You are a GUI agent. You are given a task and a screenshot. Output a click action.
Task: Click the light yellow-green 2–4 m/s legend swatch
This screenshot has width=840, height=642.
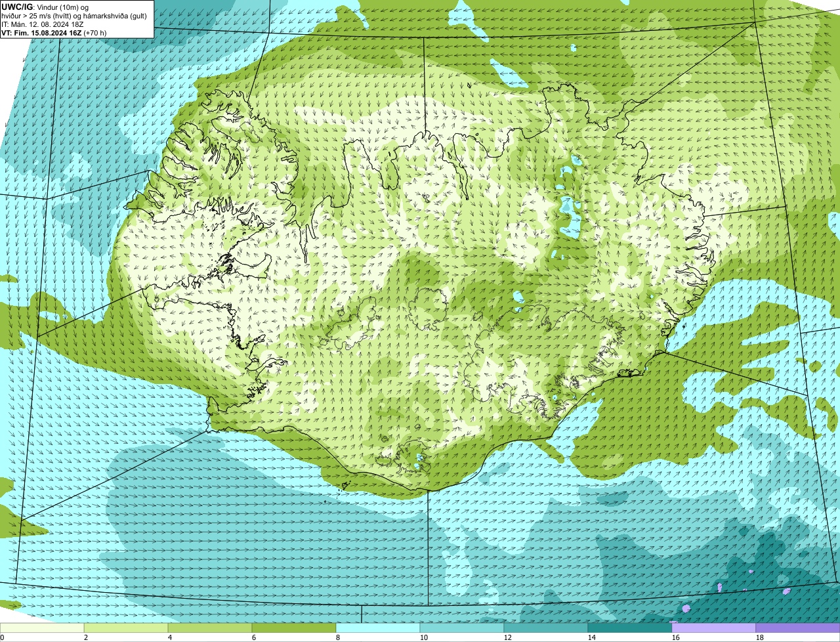[x=126, y=628]
